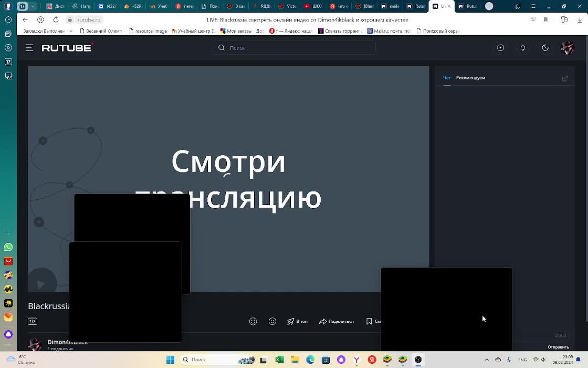Reload the page

tap(56, 20)
